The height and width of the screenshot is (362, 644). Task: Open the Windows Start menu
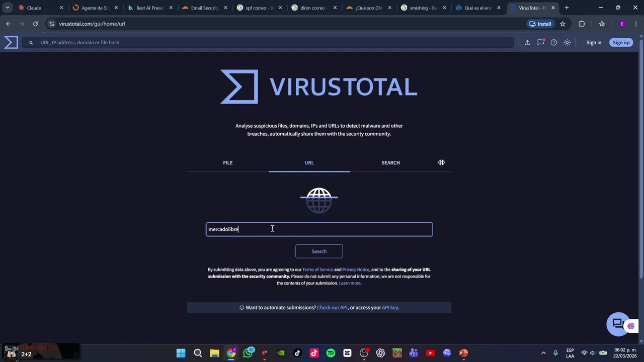point(181,353)
